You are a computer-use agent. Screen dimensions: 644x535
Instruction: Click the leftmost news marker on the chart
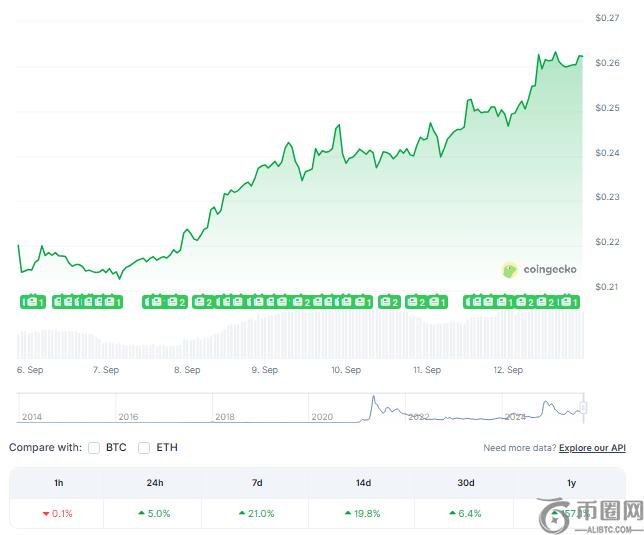tap(31, 301)
